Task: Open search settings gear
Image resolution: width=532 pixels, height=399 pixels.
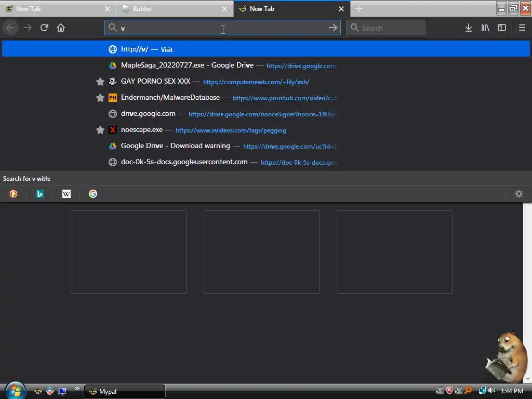Action: (519, 194)
